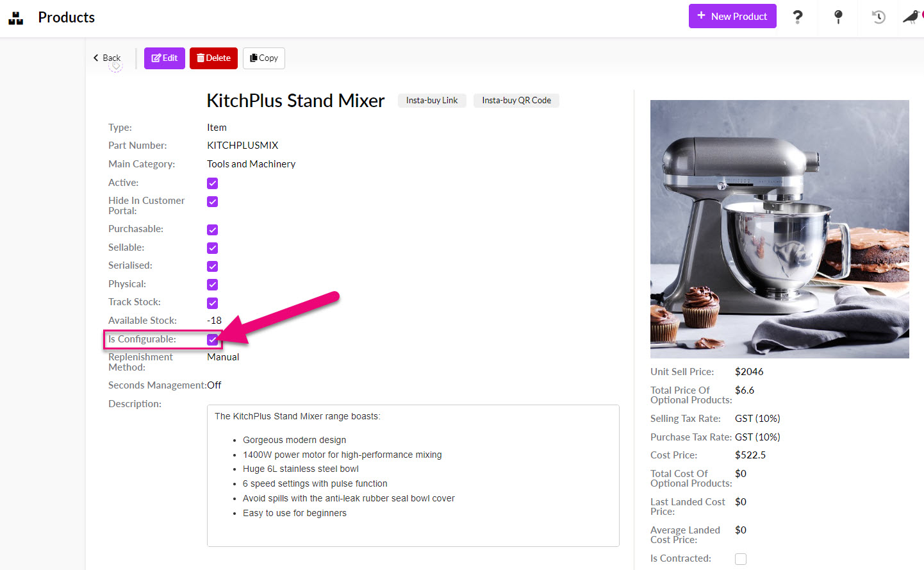Toggle the Physical checkbox
This screenshot has width=924, height=570.
(x=213, y=285)
